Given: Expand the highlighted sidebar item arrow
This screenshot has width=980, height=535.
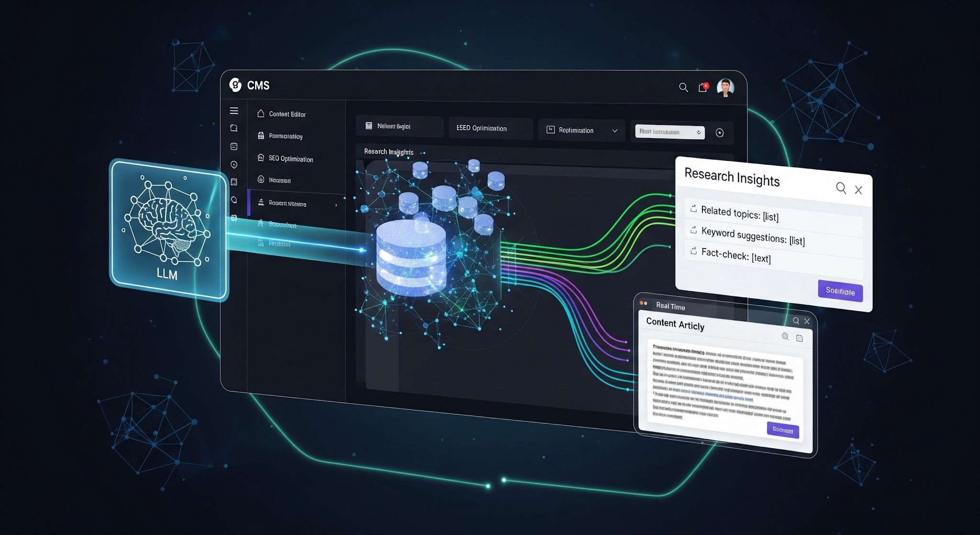Looking at the screenshot, I should click(x=336, y=205).
